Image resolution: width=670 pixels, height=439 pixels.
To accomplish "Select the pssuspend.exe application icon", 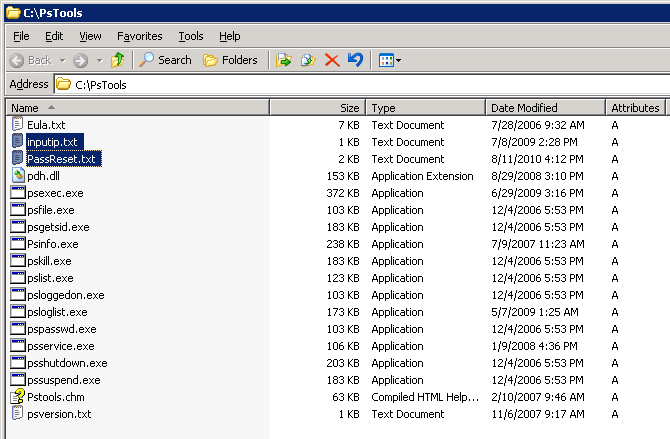I will [x=18, y=379].
